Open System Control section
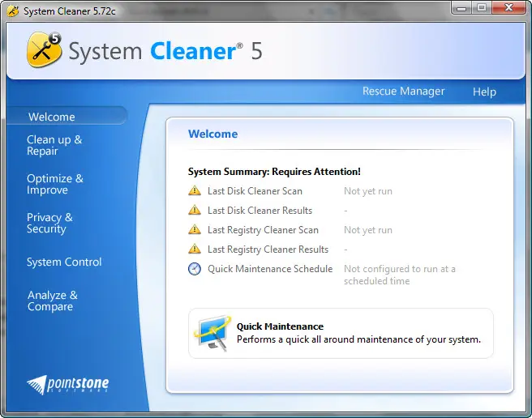532x418 pixels. tap(64, 262)
